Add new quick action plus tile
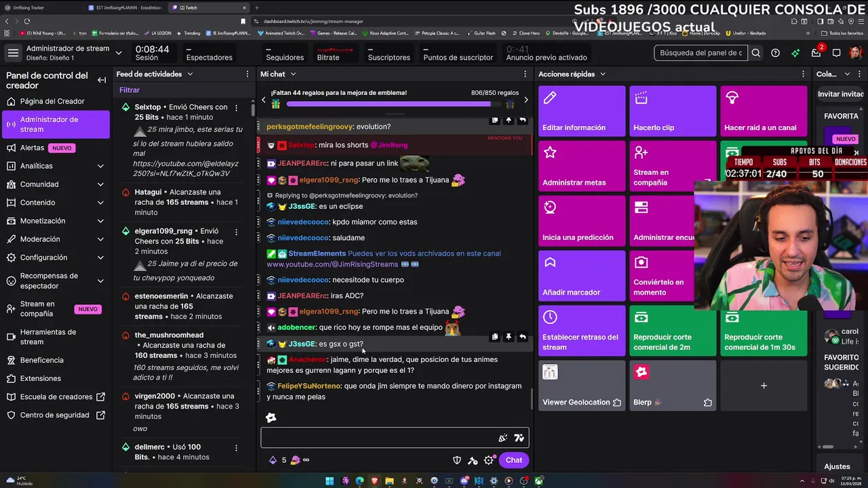 (x=764, y=386)
